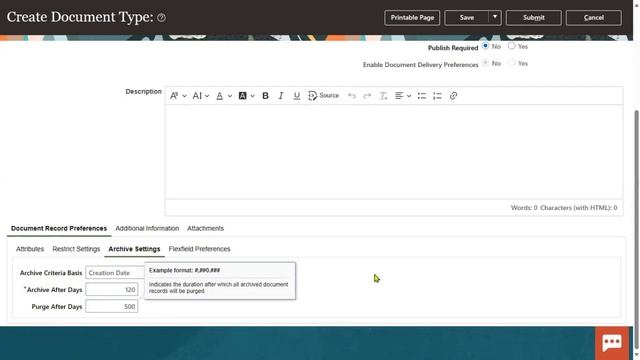The image size is (640, 360).
Task: Open the help icon beside Create Document Type
Action: coord(161,18)
